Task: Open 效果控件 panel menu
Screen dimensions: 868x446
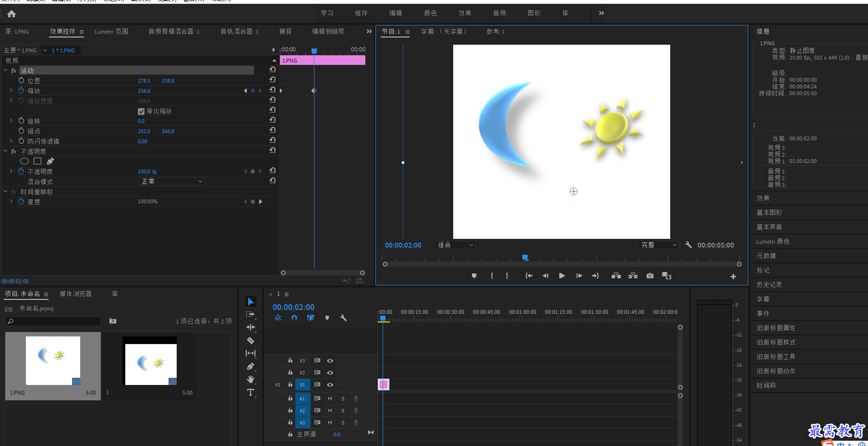Action: pos(82,32)
